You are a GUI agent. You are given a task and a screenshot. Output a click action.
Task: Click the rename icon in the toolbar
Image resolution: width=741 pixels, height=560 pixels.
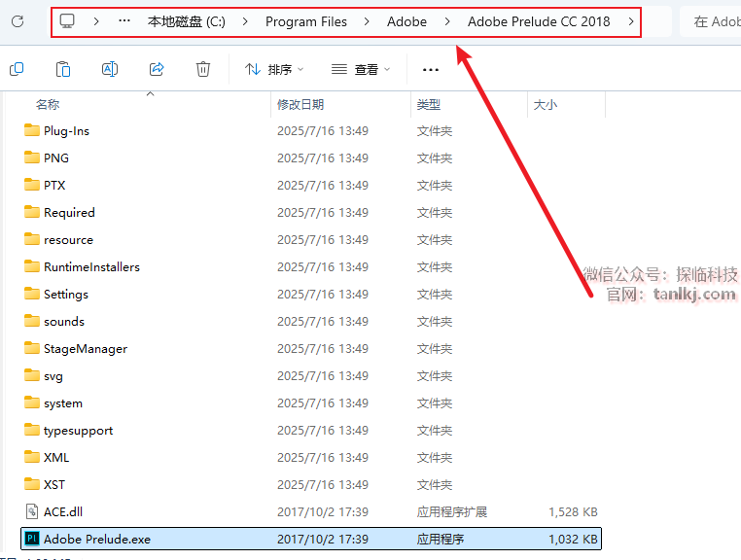110,69
